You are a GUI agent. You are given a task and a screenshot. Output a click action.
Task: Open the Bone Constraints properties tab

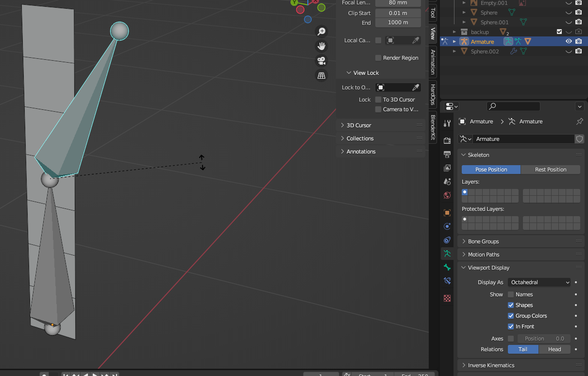point(447,281)
